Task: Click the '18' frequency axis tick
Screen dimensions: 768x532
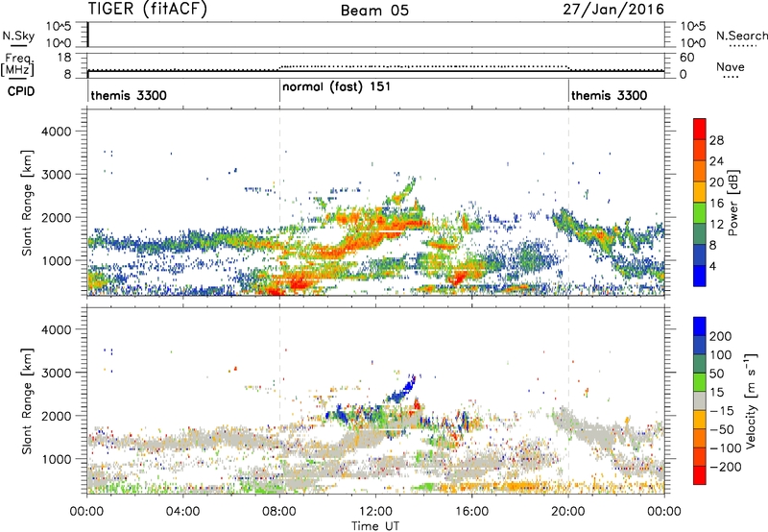Action: click(x=63, y=58)
